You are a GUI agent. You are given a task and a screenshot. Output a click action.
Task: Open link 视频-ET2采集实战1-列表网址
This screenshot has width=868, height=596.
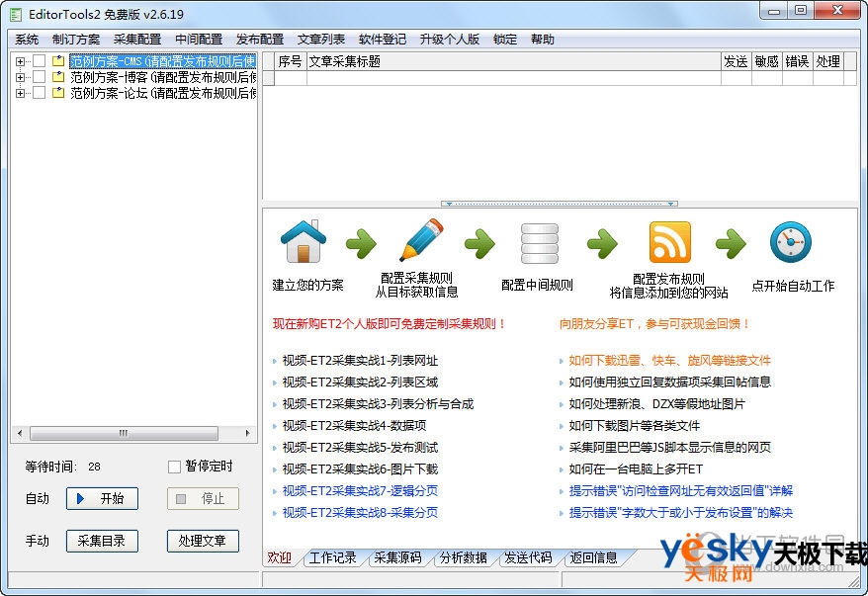[x=360, y=361]
